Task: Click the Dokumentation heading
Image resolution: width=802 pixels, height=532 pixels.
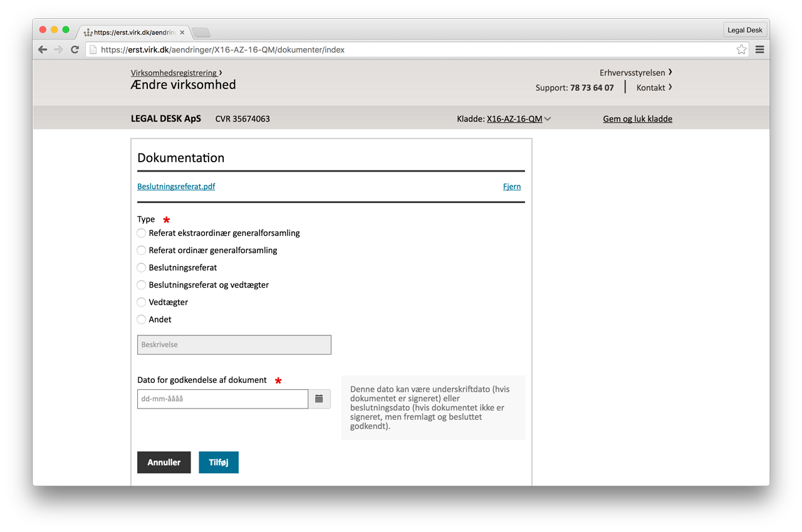Action: click(x=180, y=158)
